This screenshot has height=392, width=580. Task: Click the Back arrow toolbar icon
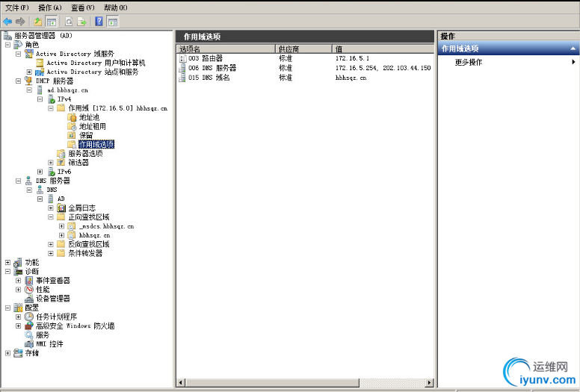7,22
